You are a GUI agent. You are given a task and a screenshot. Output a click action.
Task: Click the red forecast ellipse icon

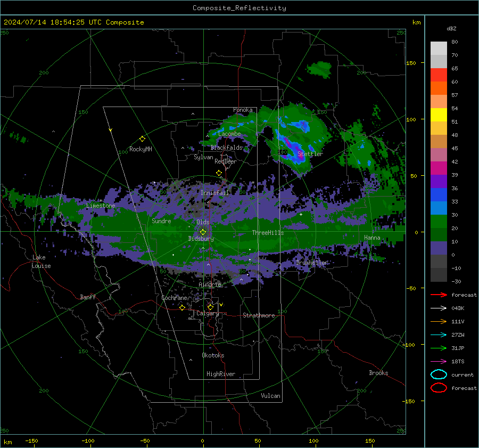pyautogui.click(x=439, y=388)
